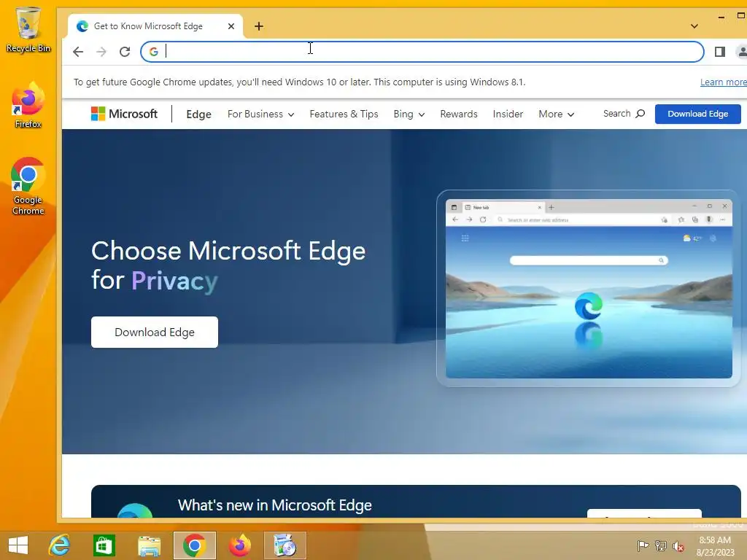Open the Chrome side panel icon

click(720, 52)
